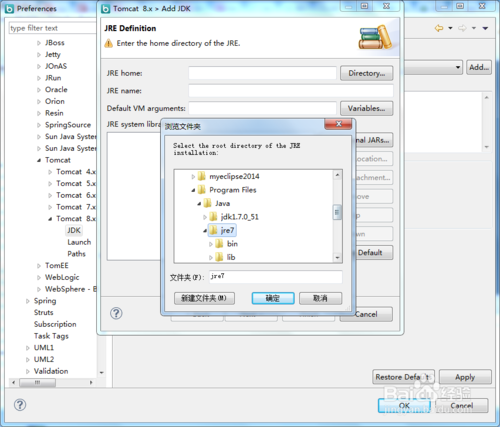Screen dimensions: 500x427
Task: Click the 新建文件夹 button
Action: (204, 298)
